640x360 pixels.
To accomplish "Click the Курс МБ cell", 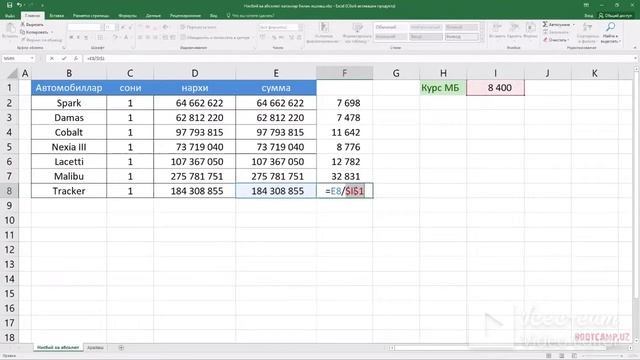I will coord(443,88).
